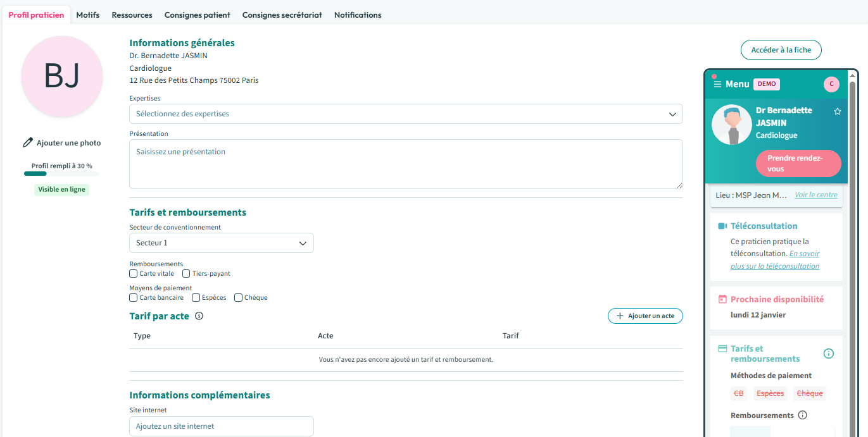The height and width of the screenshot is (437, 868).
Task: Click into the Site internet input field
Action: (x=221, y=426)
